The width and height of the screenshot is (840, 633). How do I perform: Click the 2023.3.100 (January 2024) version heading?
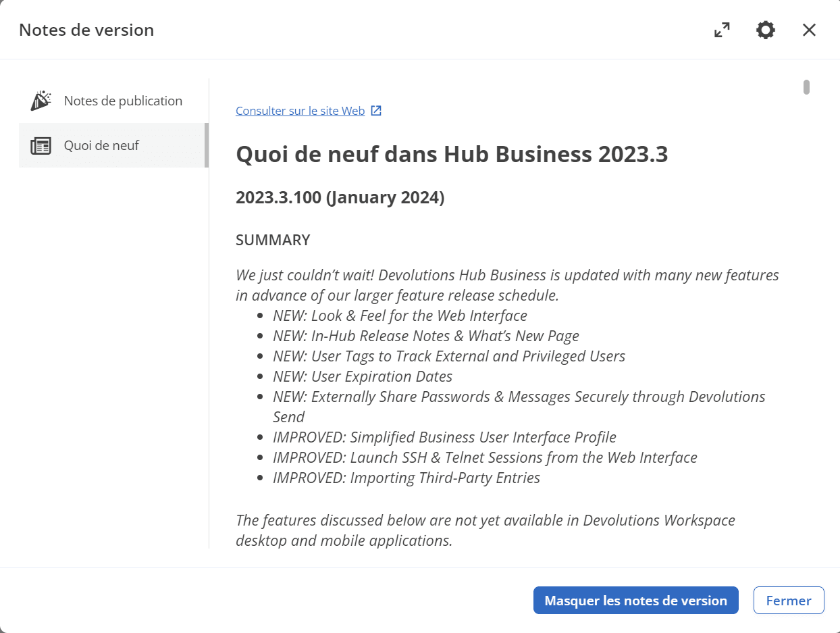(x=340, y=198)
